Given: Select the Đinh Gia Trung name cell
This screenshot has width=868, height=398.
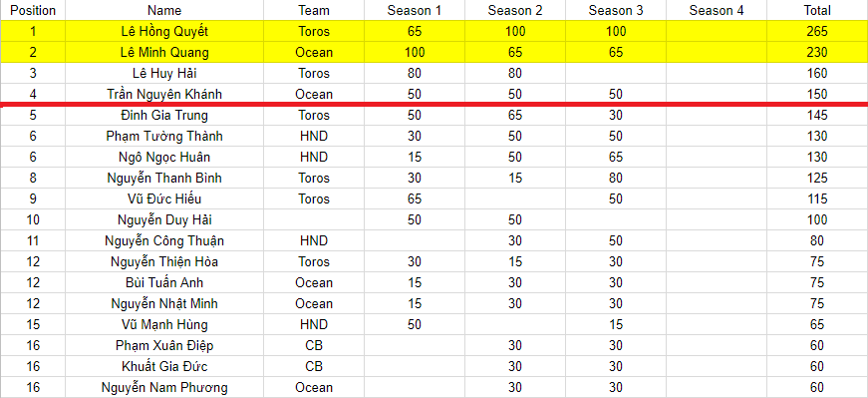Looking at the screenshot, I should coord(164,116).
